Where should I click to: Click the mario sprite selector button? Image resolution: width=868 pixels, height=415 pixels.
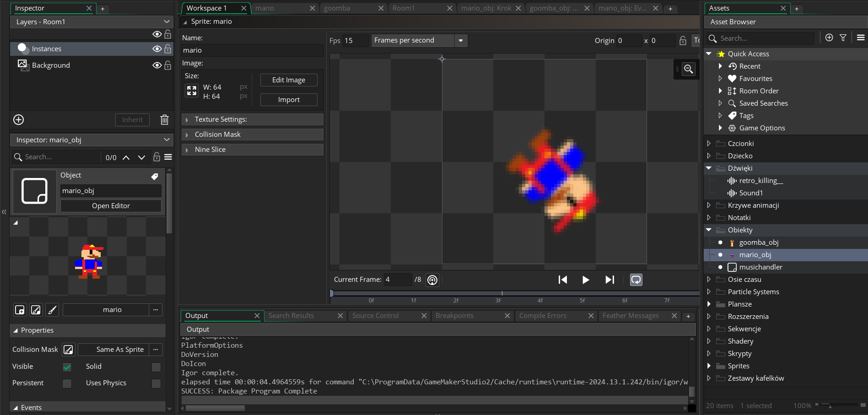click(x=106, y=310)
